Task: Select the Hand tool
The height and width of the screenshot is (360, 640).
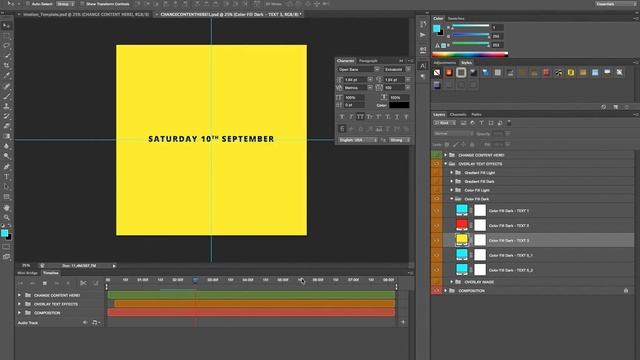Action: point(7,208)
